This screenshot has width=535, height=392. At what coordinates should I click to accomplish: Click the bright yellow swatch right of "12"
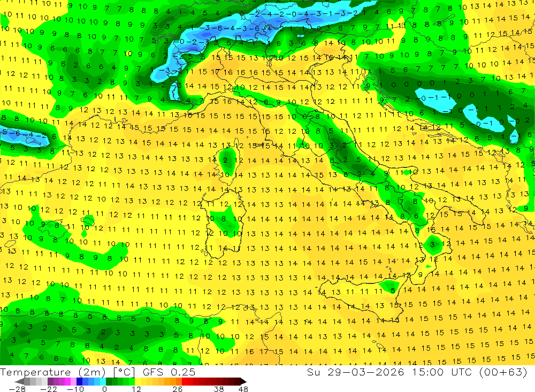(x=138, y=381)
